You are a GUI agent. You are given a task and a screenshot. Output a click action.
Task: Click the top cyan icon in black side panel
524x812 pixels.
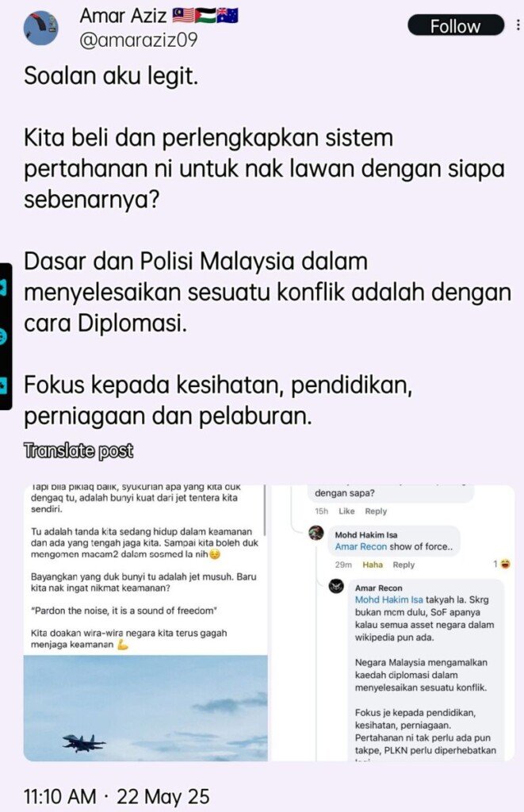click(2, 288)
